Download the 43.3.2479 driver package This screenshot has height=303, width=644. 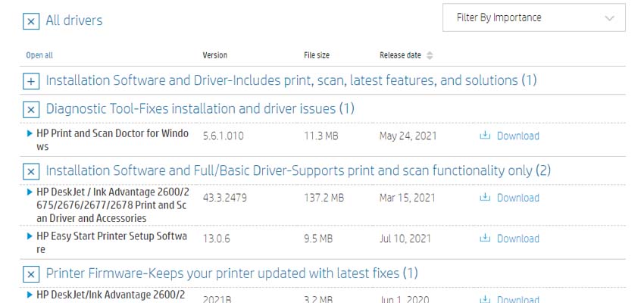pos(518,198)
